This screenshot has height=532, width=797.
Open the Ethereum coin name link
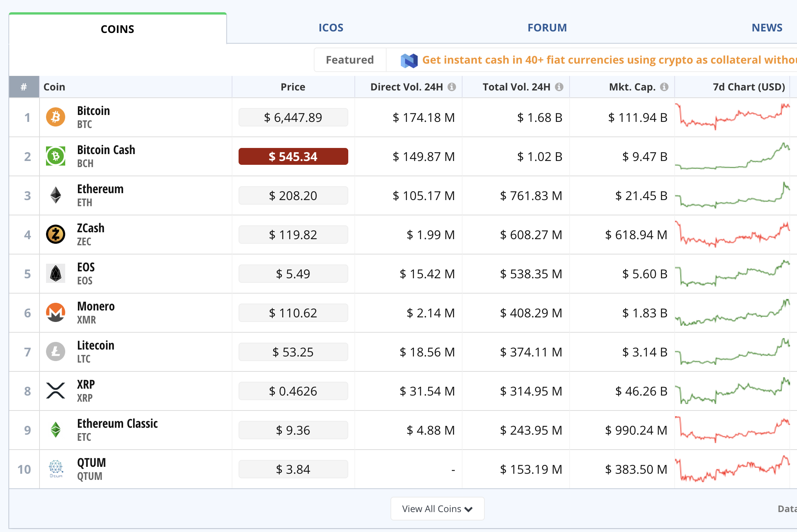(100, 189)
